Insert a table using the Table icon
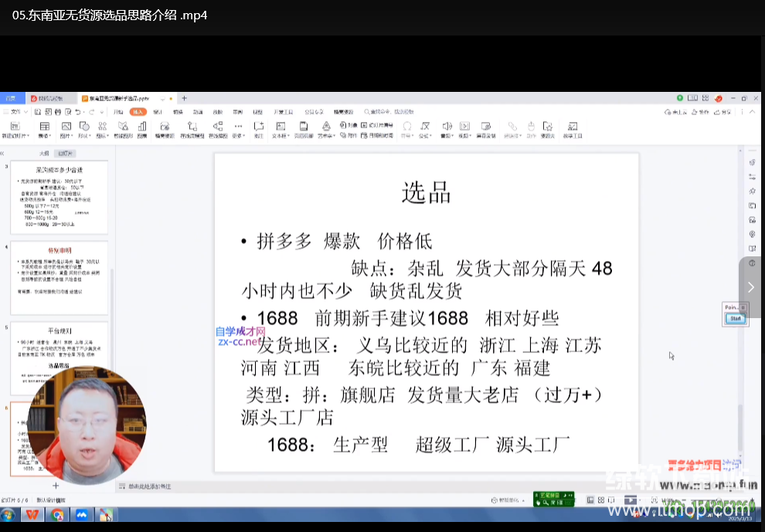The width and height of the screenshot is (765, 532). pos(44,127)
